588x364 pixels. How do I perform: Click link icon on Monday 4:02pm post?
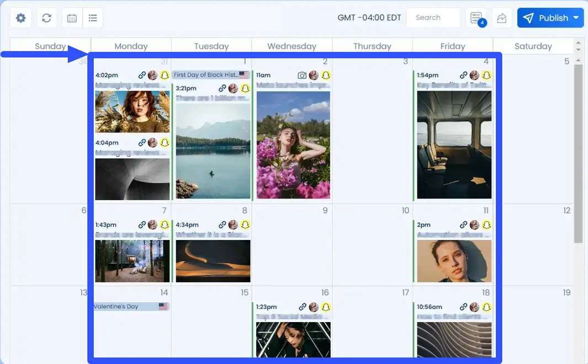coord(142,75)
